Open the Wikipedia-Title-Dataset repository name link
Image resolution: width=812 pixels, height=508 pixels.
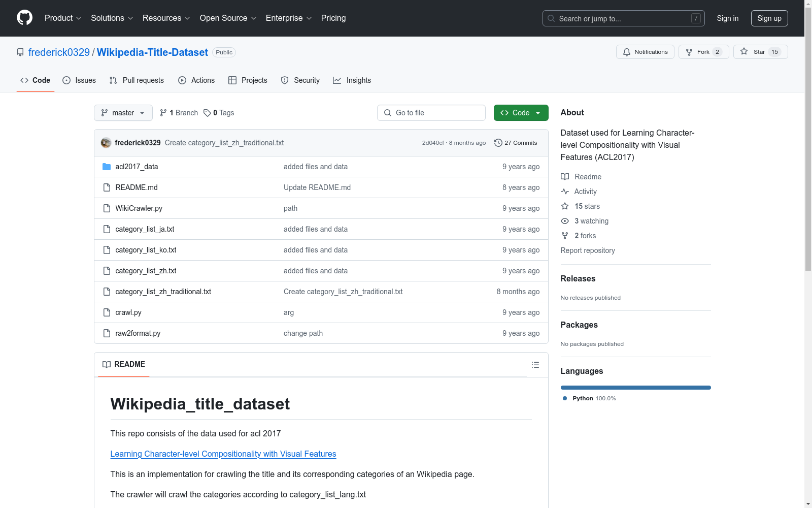[152, 52]
